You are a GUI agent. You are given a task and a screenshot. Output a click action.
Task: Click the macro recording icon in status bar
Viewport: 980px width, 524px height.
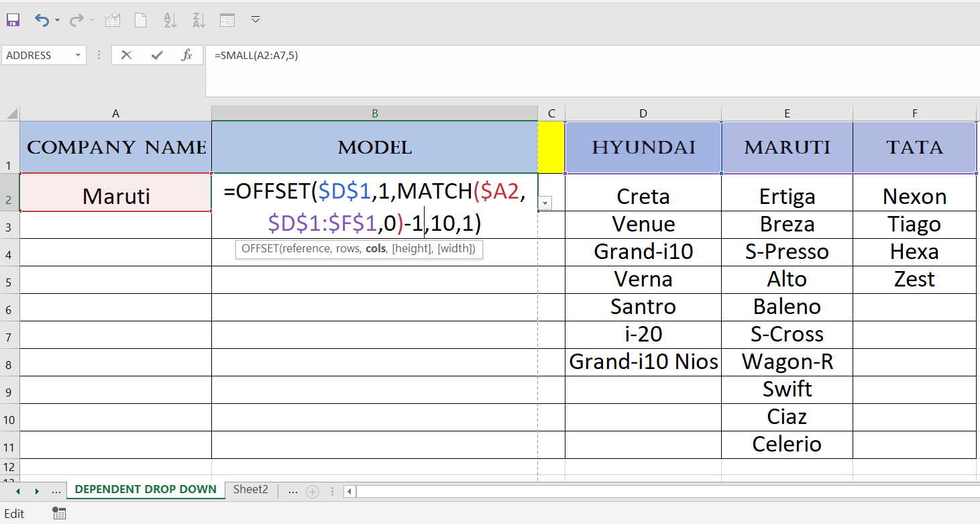point(59,513)
